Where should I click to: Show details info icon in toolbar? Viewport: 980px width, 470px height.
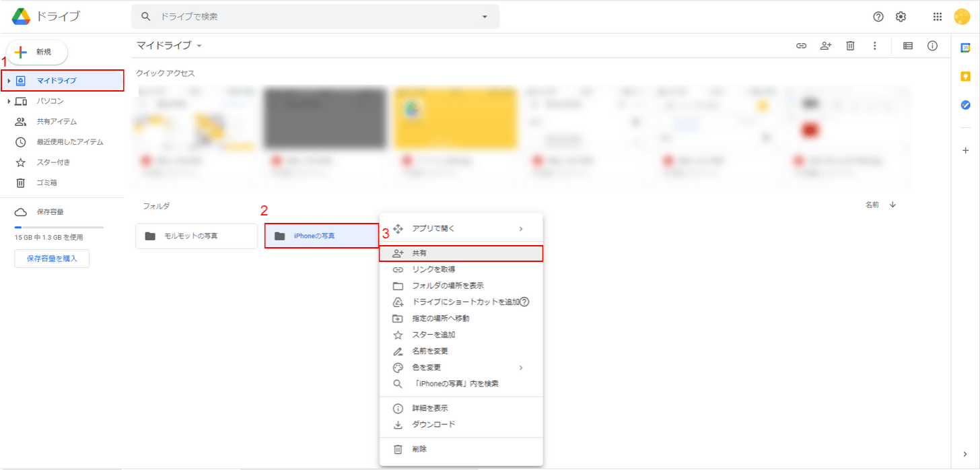(x=932, y=46)
